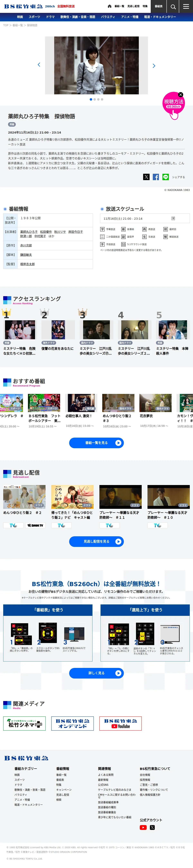Viewport: 193px width, 868px height.
Task: Open ranking 2 復讐の花束をあなたに thumbnail
Action: pos(58,330)
